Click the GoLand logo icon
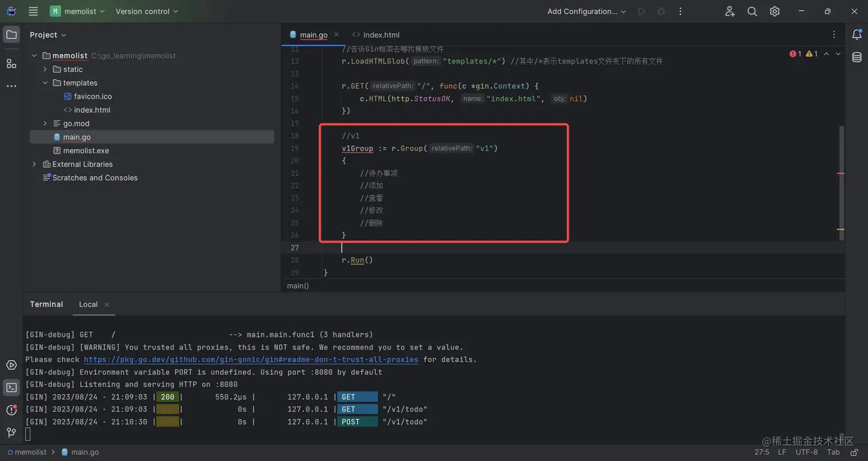Image resolution: width=868 pixels, height=461 pixels. click(11, 11)
